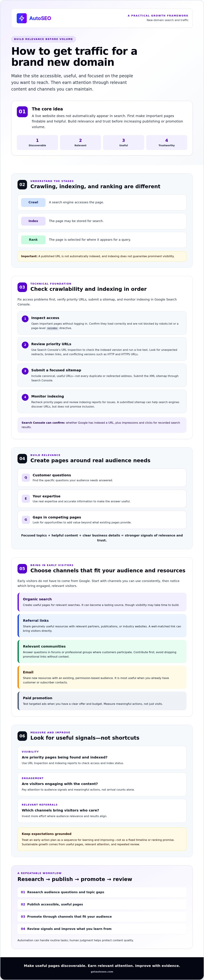Screen dimensions: 204x980
Task: Click workflow row 'Promote through channels that fit your audience'
Action: click(x=102, y=916)
